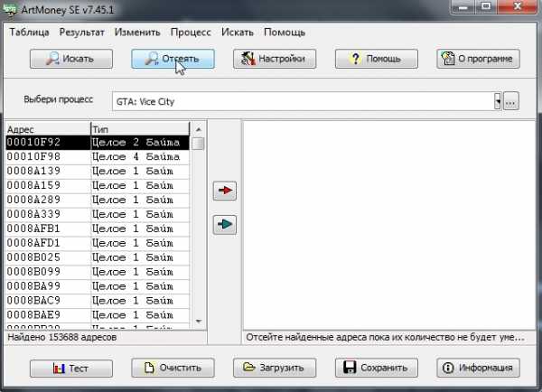Open О программе about button

478,59
